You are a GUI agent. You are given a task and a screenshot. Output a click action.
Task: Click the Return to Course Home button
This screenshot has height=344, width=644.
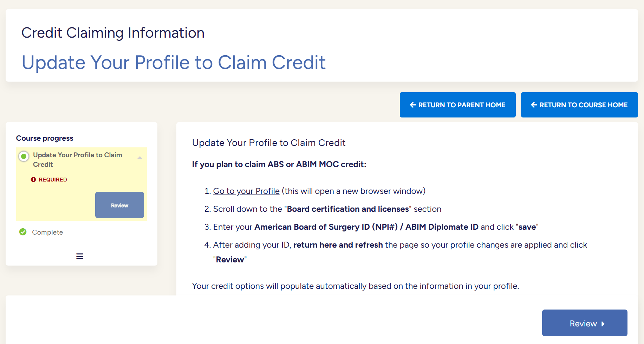click(x=579, y=105)
